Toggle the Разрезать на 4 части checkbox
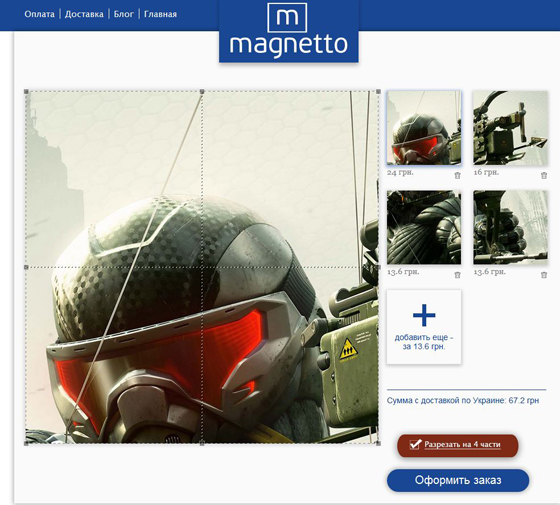This screenshot has height=505, width=560. pos(415,445)
